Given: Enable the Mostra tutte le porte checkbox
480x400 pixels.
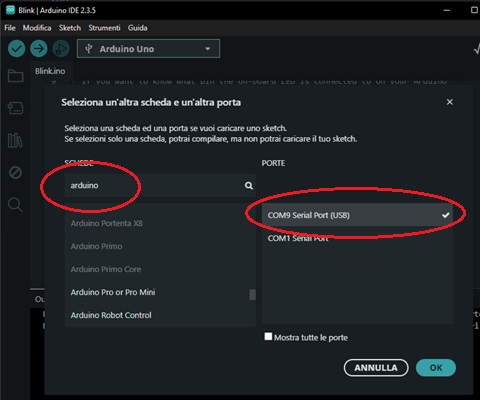Looking at the screenshot, I should 268,337.
